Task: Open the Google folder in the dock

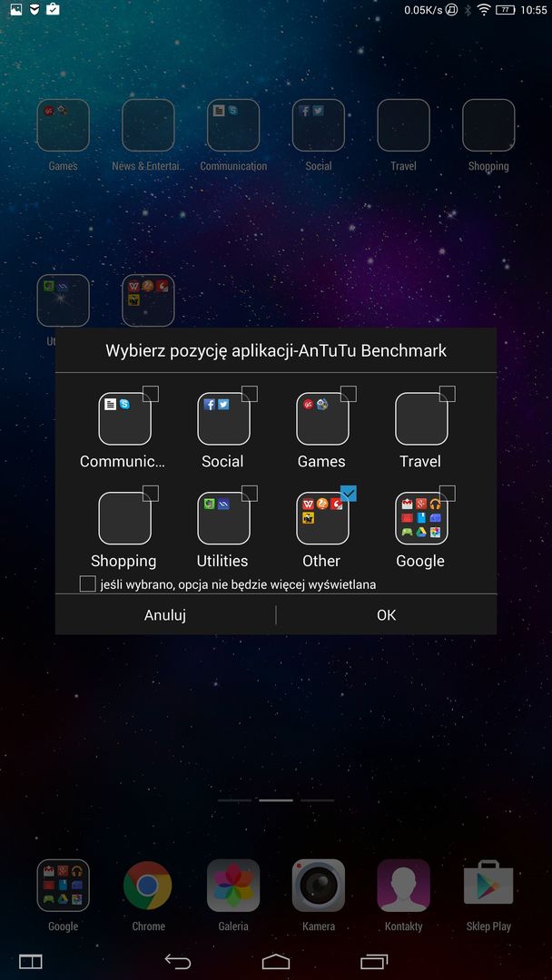Action: tap(64, 885)
